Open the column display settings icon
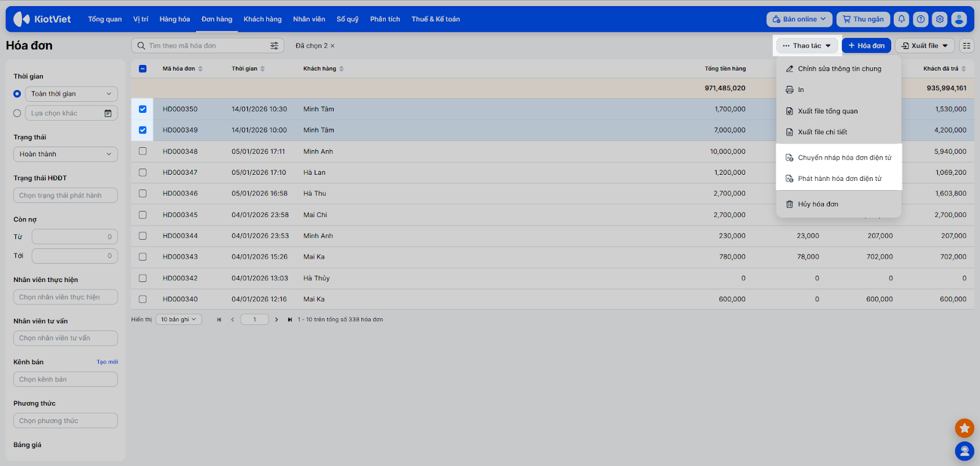The width and height of the screenshot is (980, 466). coord(967,46)
